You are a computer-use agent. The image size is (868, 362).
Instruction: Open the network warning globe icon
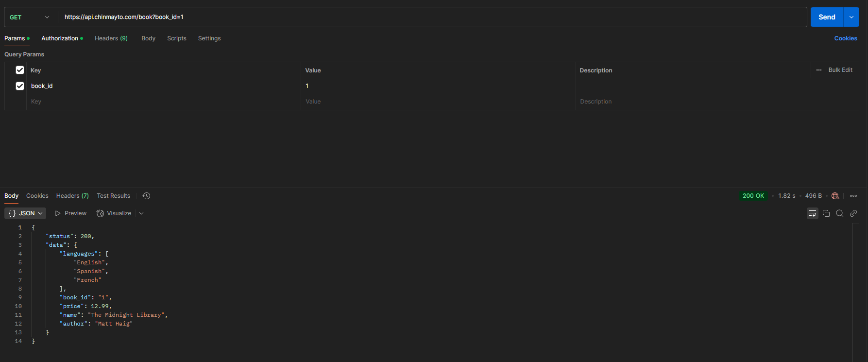click(835, 196)
